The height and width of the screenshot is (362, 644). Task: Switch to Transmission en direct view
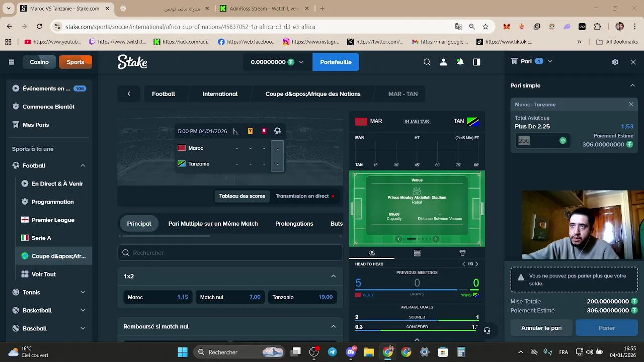(305, 196)
